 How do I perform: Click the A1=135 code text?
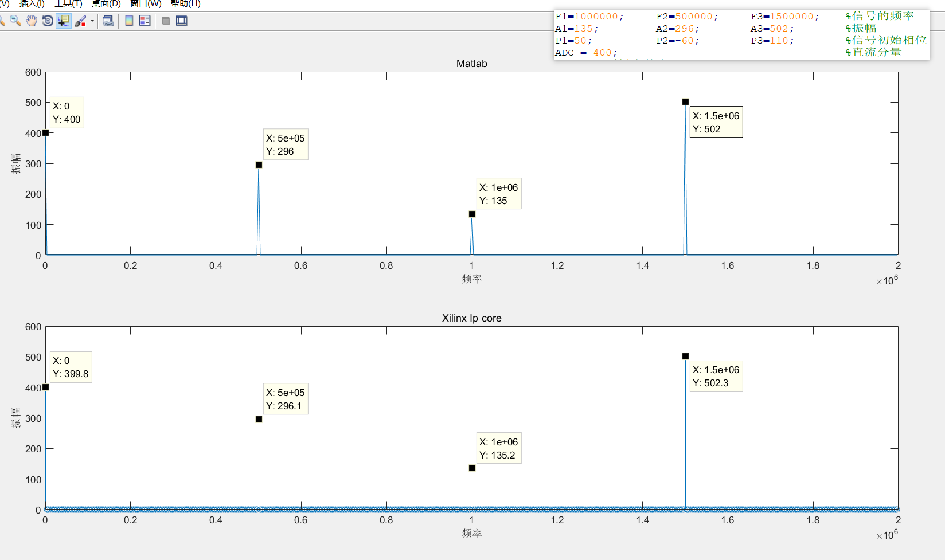[576, 29]
